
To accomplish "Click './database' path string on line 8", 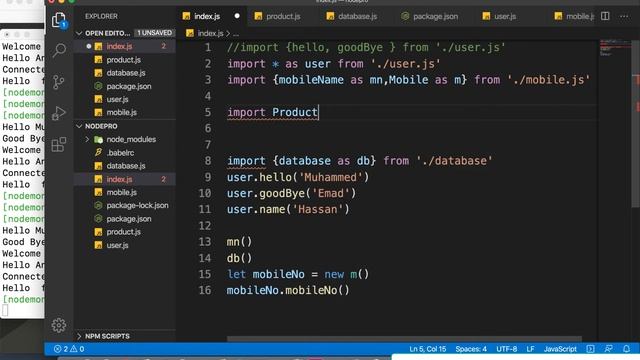I will 454,161.
